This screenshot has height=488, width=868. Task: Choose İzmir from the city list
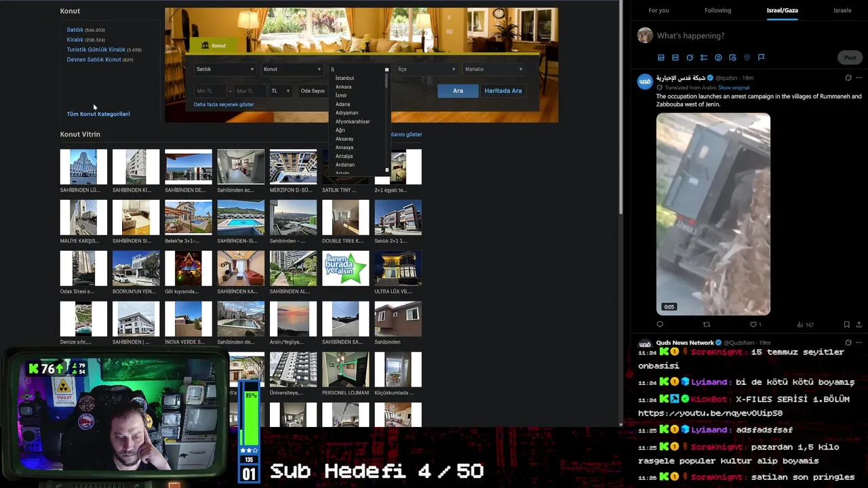pos(341,96)
